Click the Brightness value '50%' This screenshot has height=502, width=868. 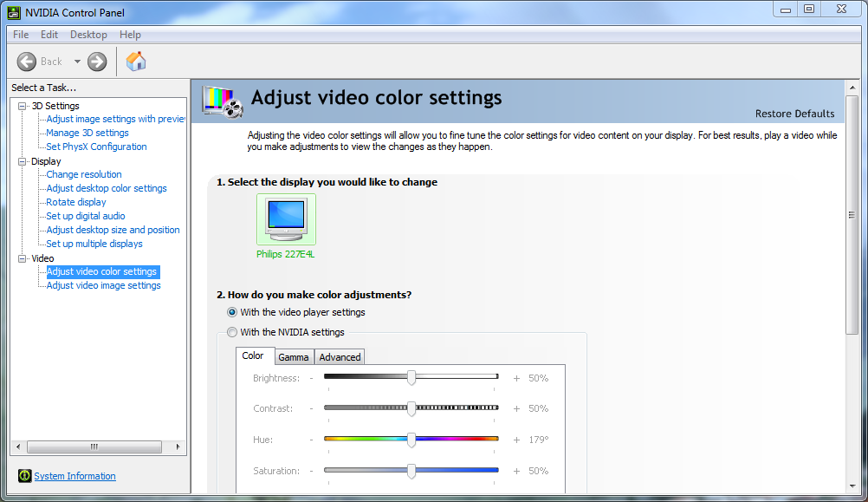(x=539, y=378)
